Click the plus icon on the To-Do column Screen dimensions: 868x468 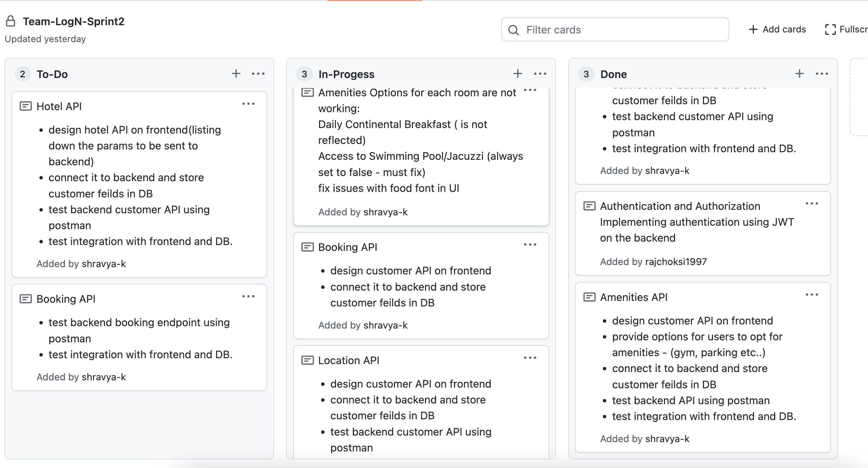coord(236,74)
